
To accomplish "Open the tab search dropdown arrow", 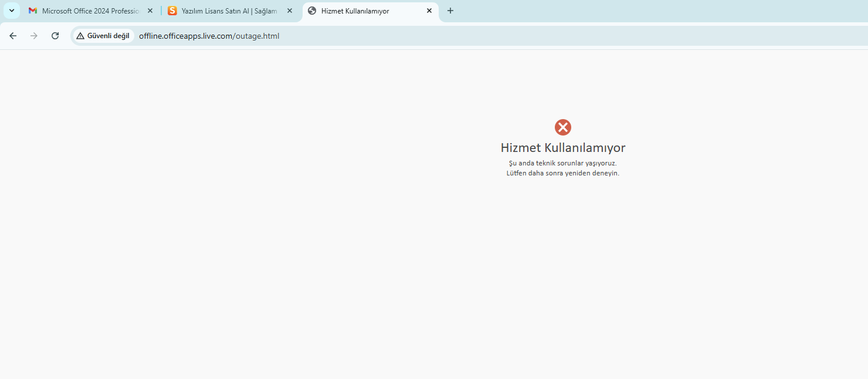I will point(11,11).
